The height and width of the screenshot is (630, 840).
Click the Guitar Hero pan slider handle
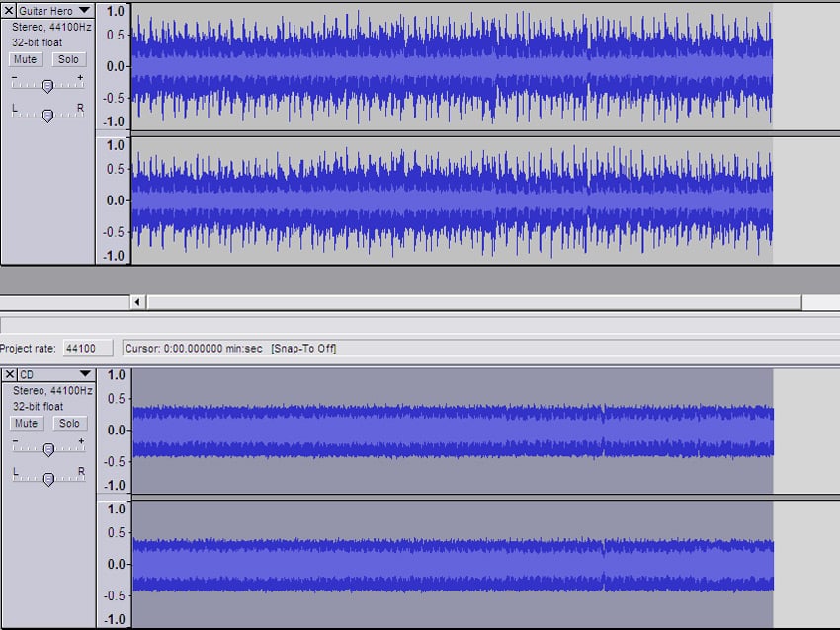(x=47, y=116)
